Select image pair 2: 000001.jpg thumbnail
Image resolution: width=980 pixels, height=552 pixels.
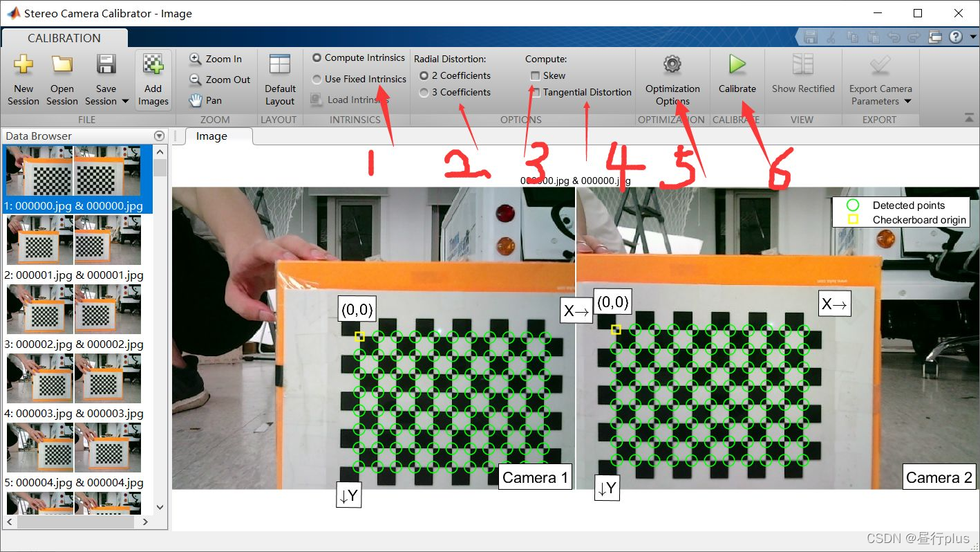tap(74, 240)
